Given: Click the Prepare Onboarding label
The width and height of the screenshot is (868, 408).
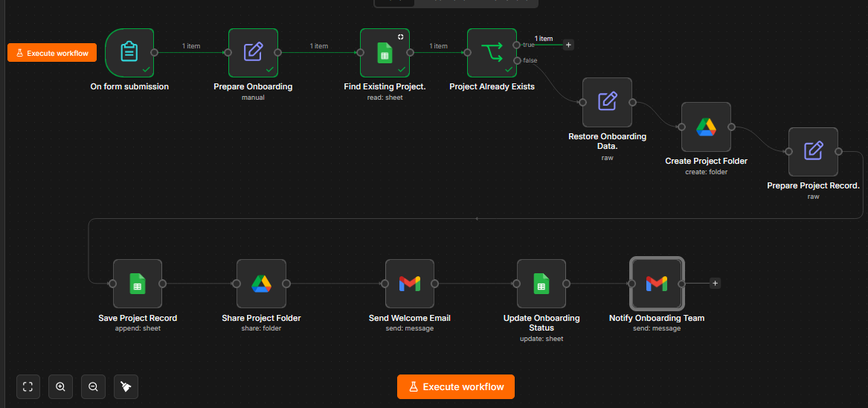Looking at the screenshot, I should tap(253, 86).
